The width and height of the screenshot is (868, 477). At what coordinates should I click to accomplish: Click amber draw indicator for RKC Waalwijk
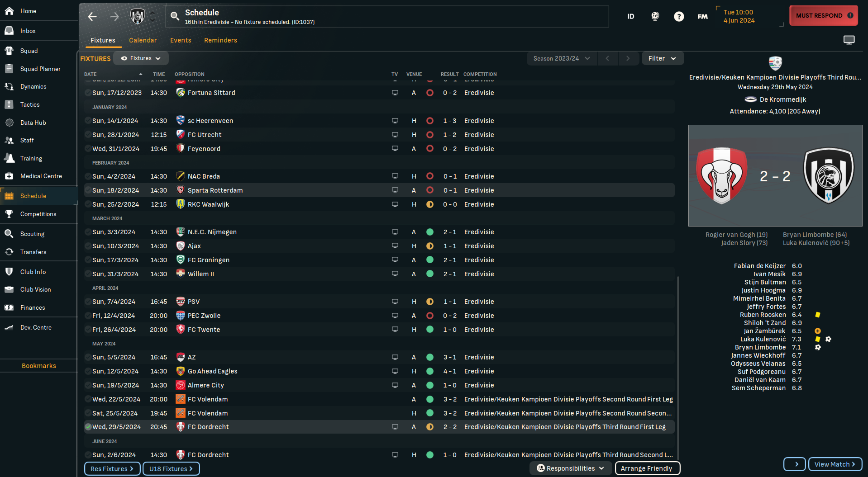(x=430, y=204)
